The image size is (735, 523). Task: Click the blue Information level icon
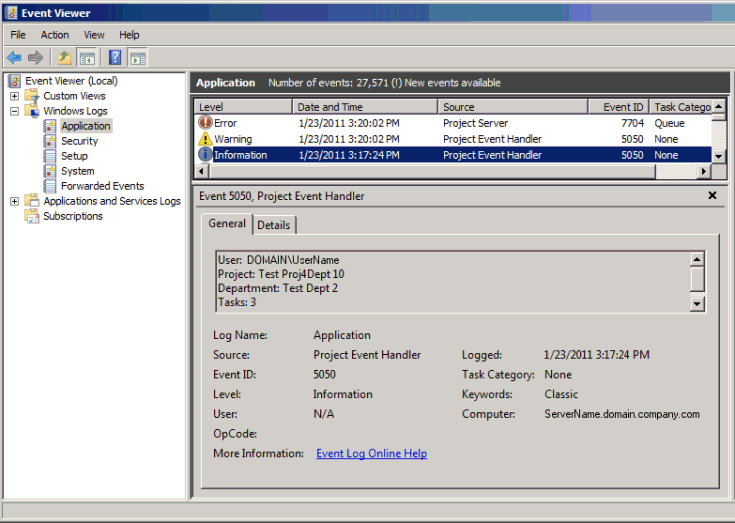tap(205, 155)
